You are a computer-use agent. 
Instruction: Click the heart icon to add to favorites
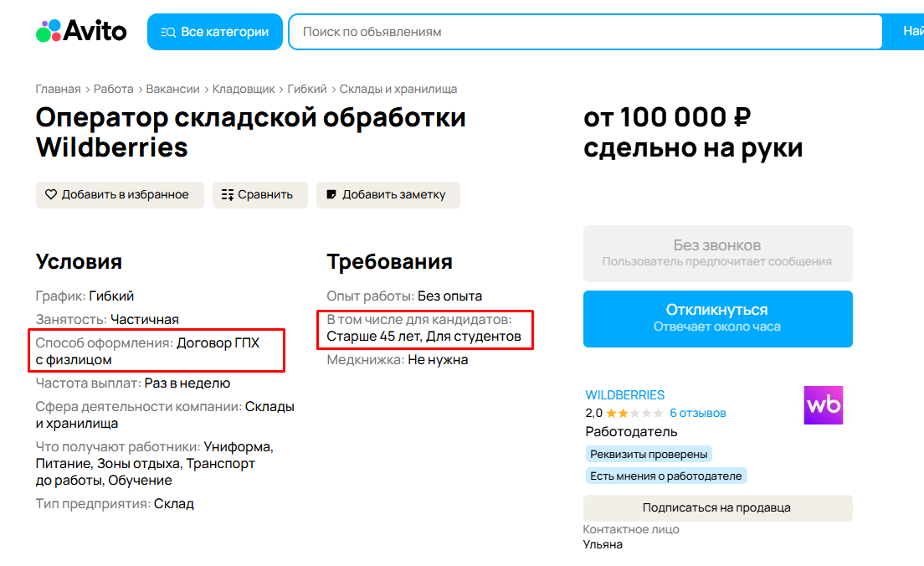tap(51, 194)
